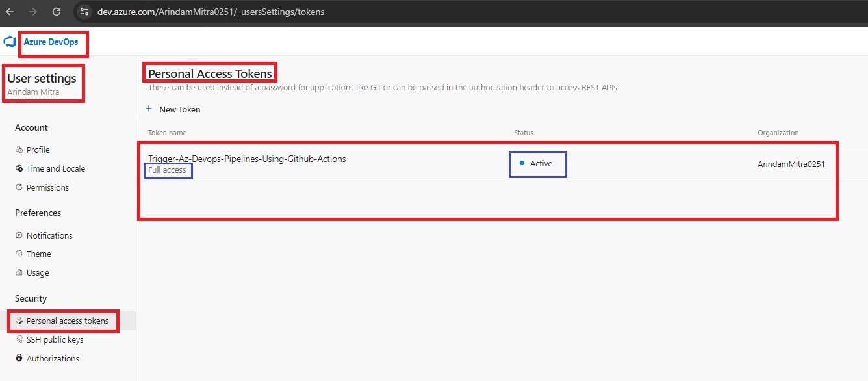Viewport: 868px width, 381px height.
Task: Click the Theme icon in Preferences
Action: click(x=19, y=254)
